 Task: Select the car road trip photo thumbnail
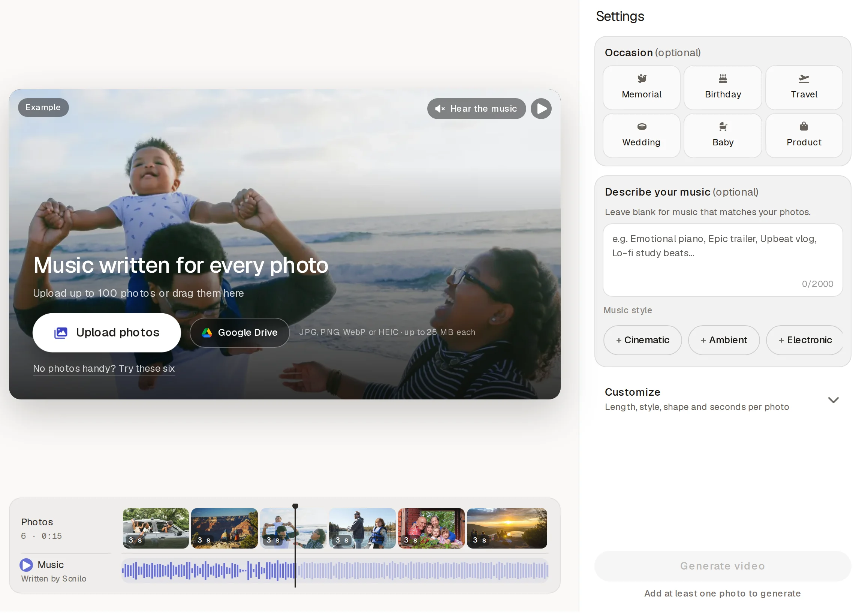point(156,529)
